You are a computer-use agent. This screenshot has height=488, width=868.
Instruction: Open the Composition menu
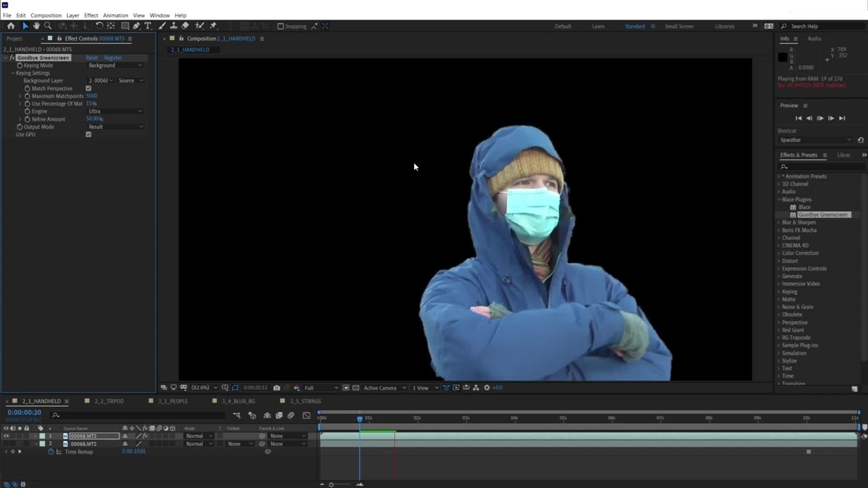coord(45,15)
